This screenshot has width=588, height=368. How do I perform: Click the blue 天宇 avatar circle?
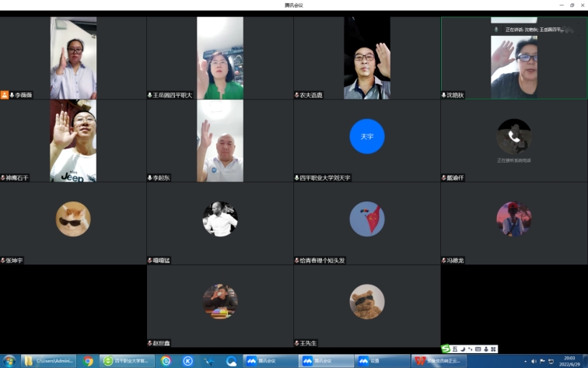point(367,136)
